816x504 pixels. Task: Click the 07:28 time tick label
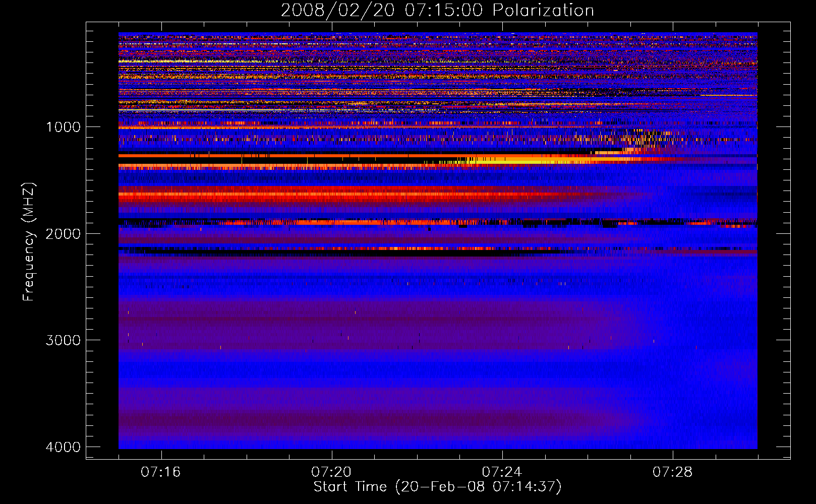(673, 472)
